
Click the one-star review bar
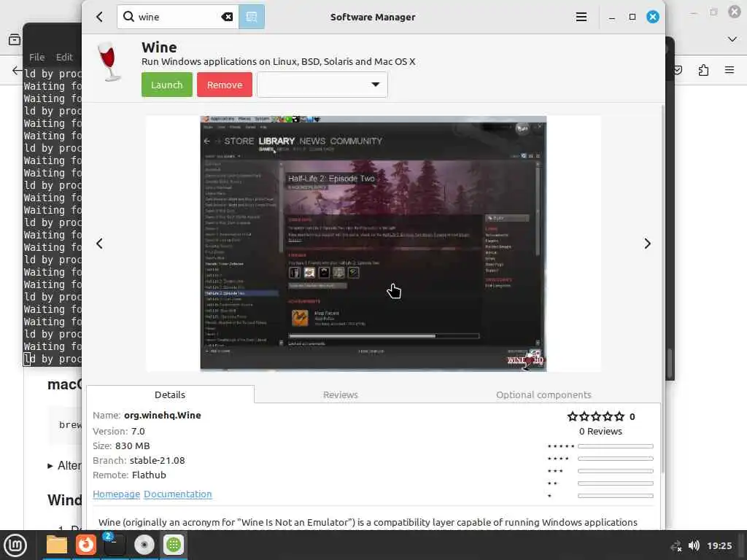(x=616, y=496)
